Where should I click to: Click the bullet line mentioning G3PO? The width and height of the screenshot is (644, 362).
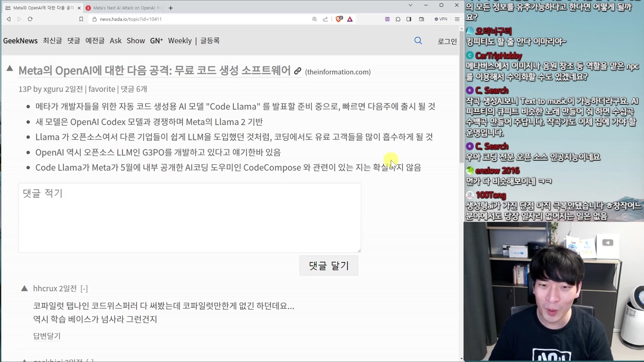[x=158, y=152]
